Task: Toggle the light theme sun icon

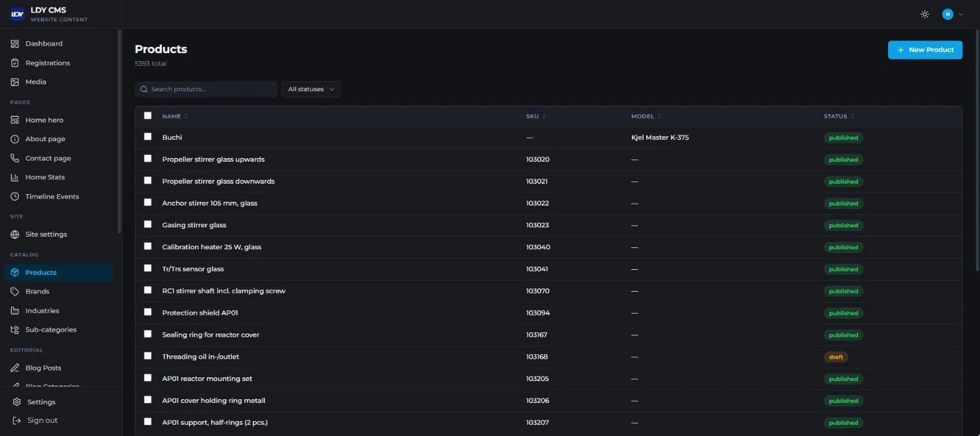Action: tap(925, 14)
